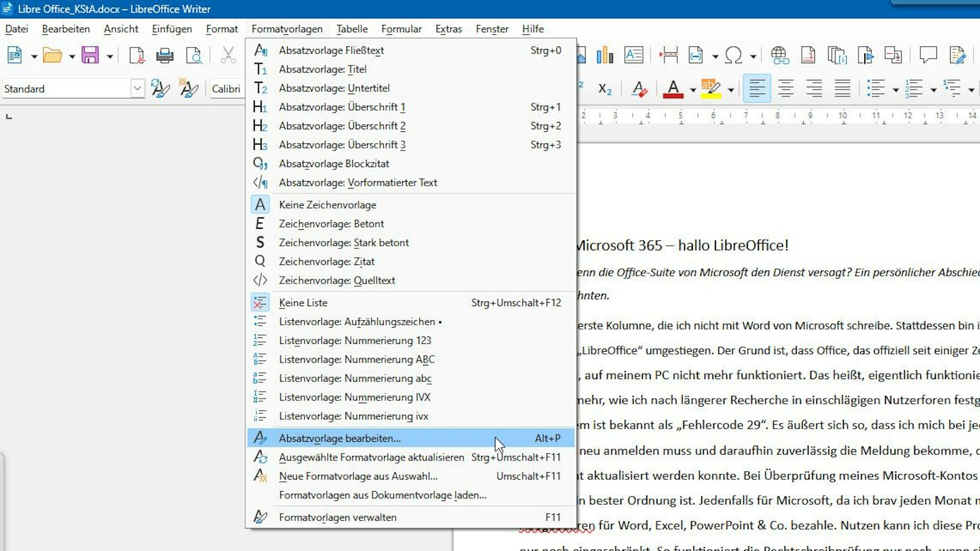Click Formatvorlagen aus Dokumentvorlage laden
The width and height of the screenshot is (980, 551).
[x=382, y=495]
